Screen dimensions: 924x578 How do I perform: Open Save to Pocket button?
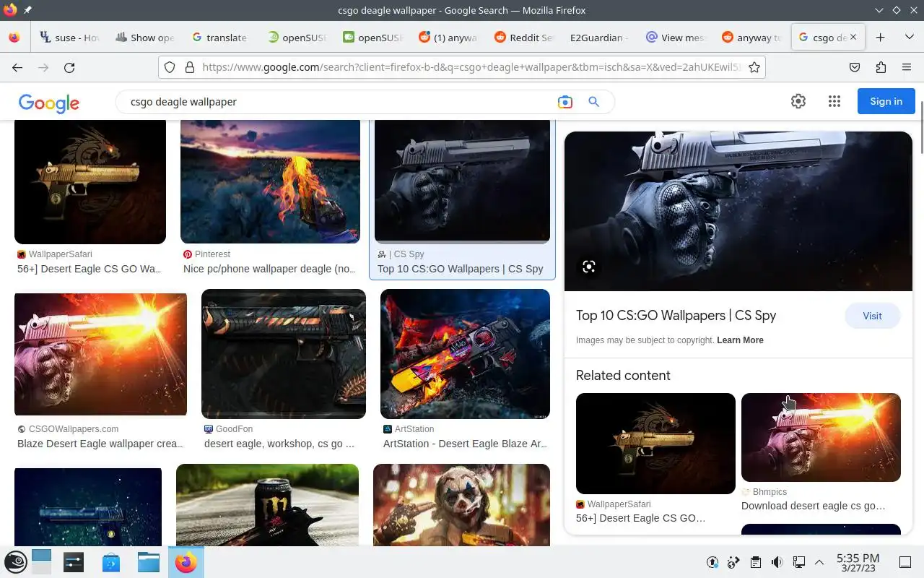click(855, 67)
